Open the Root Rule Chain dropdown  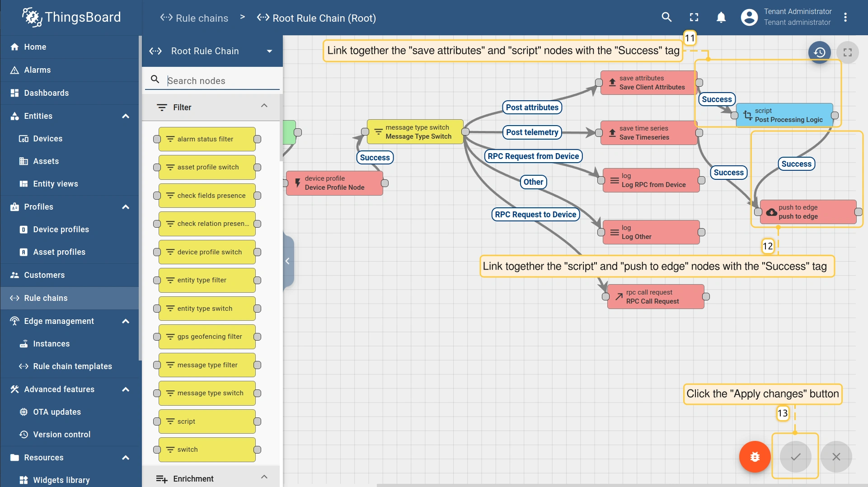pyautogui.click(x=269, y=51)
